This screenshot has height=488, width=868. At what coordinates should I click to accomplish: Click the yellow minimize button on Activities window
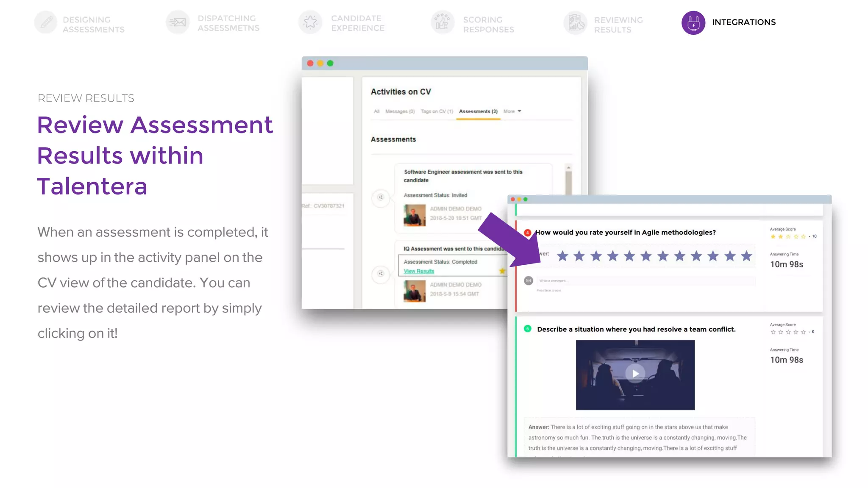[x=320, y=63]
